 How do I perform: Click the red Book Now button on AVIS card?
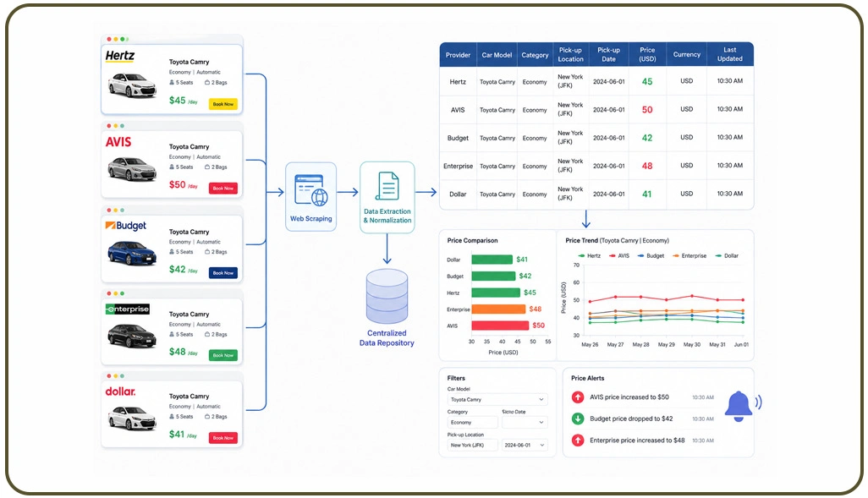click(x=223, y=189)
